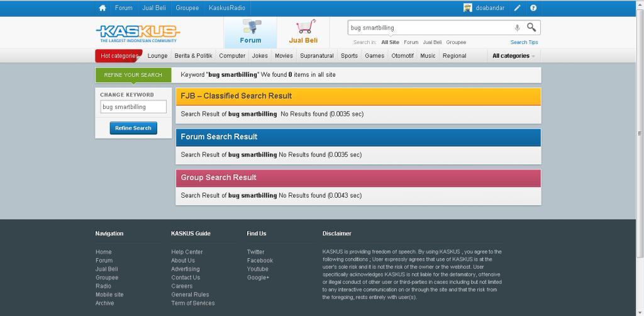The width and height of the screenshot is (644, 316).
Task: Open the Contact Us link
Action: [186, 278]
